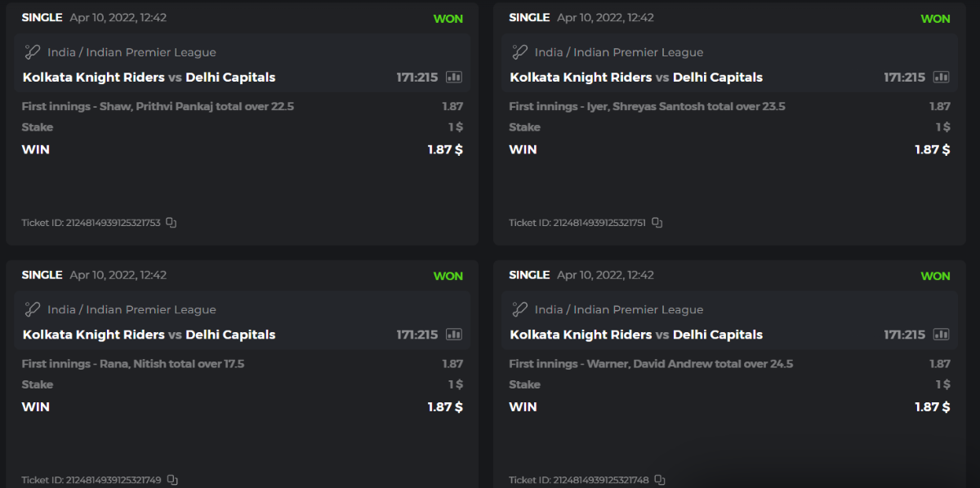This screenshot has width=980, height=488.
Task: Open match statistics icon in Iyer bet card
Action: click(941, 78)
